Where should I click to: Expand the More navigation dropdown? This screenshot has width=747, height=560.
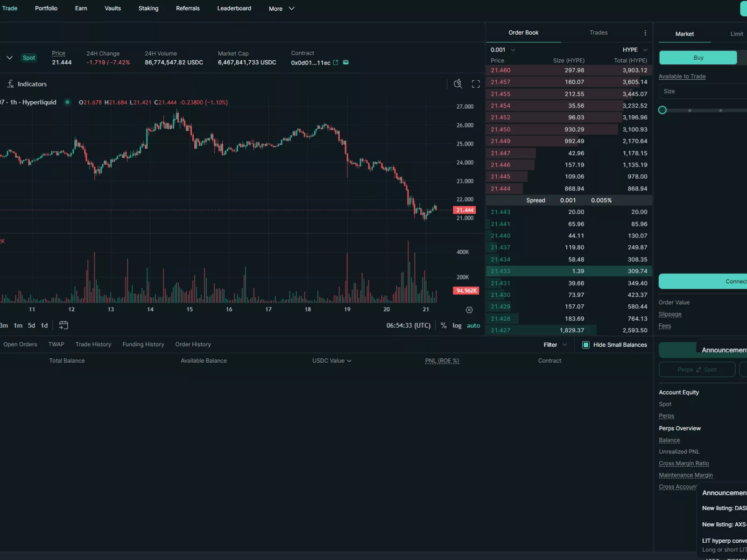[282, 8]
